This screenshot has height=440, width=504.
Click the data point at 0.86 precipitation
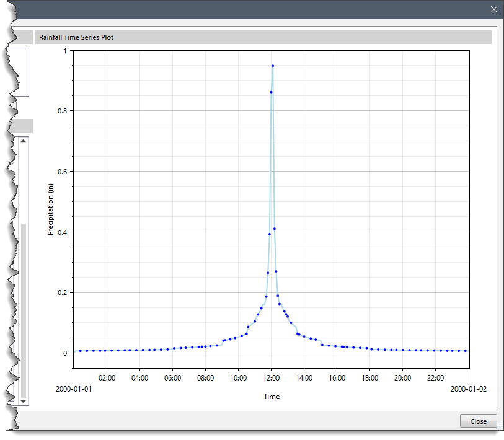pyautogui.click(x=270, y=92)
